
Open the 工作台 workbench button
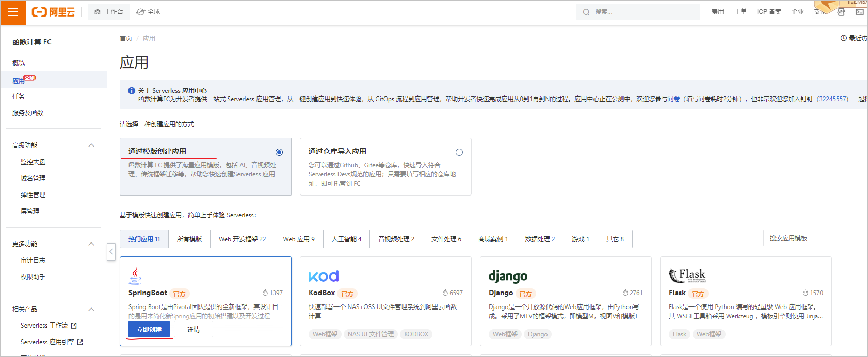[108, 12]
